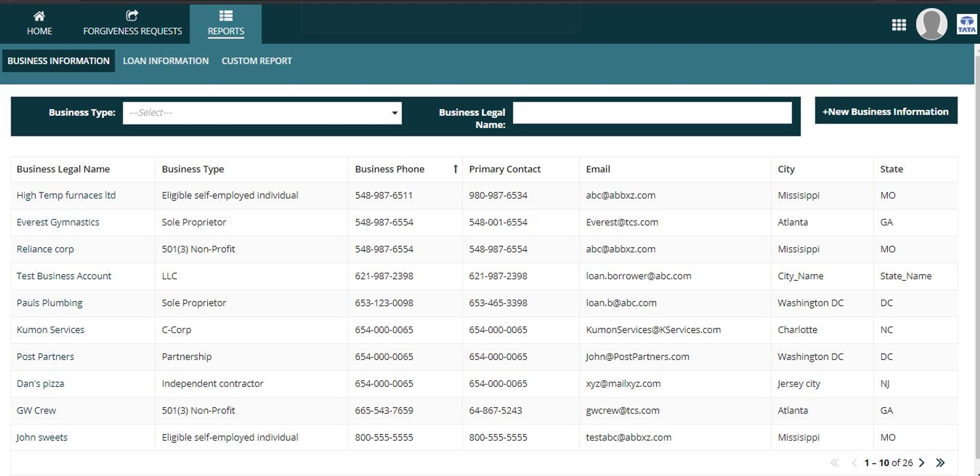
Task: Sort by the Primary Contact column header
Action: click(505, 169)
